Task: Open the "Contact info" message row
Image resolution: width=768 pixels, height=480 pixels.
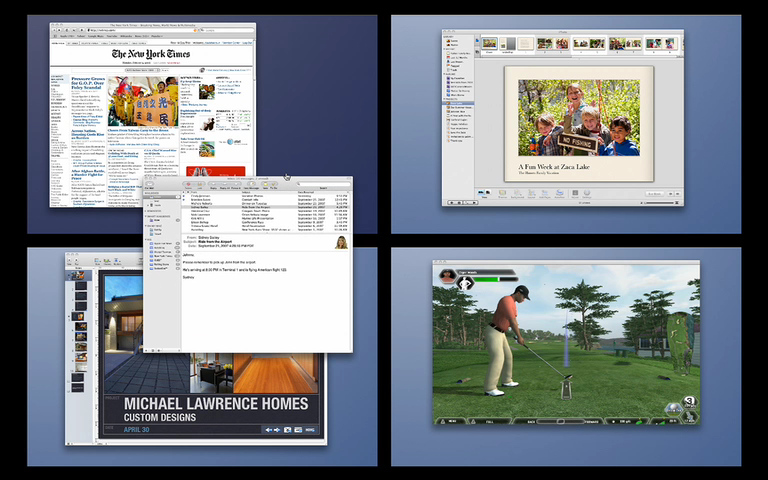Action: click(x=265, y=200)
